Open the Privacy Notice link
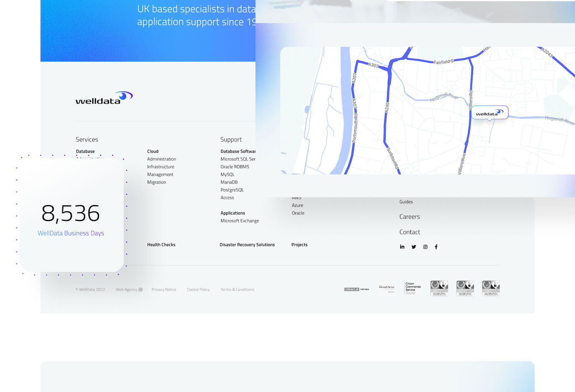Screen dimensions: 575x392 tap(164, 290)
